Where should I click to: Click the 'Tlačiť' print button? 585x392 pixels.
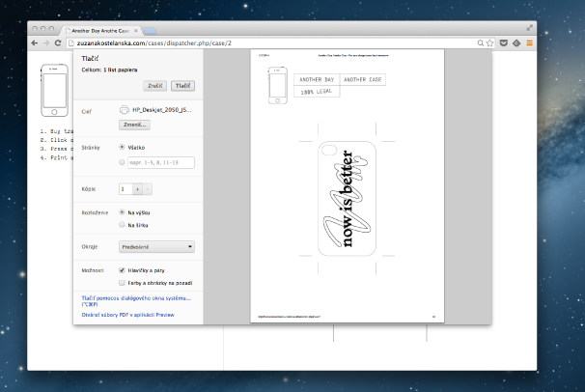182,86
